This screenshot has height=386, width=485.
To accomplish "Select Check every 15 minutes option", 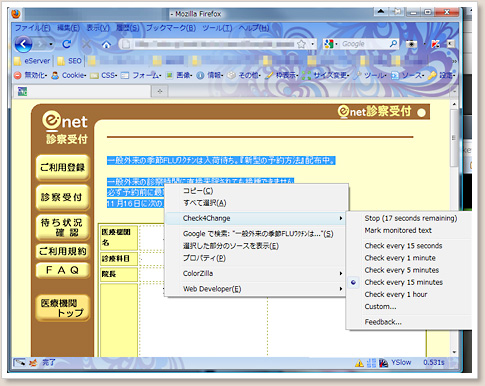I will [x=403, y=282].
